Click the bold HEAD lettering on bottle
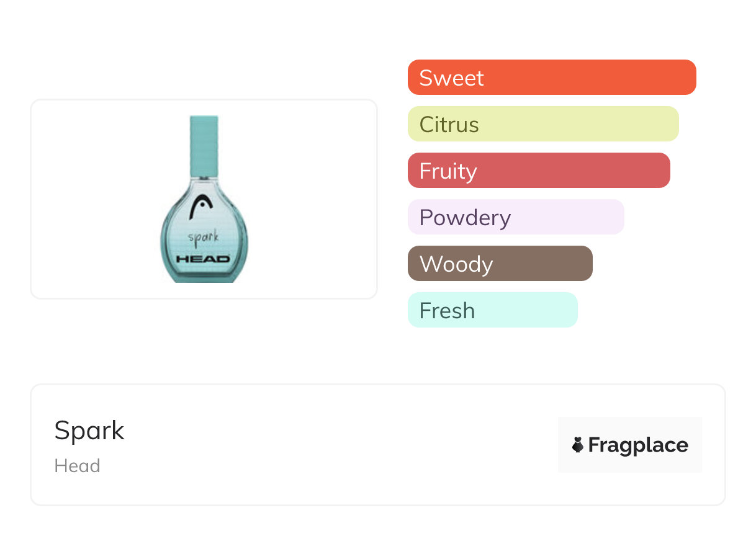The height and width of the screenshot is (536, 756). (203, 259)
